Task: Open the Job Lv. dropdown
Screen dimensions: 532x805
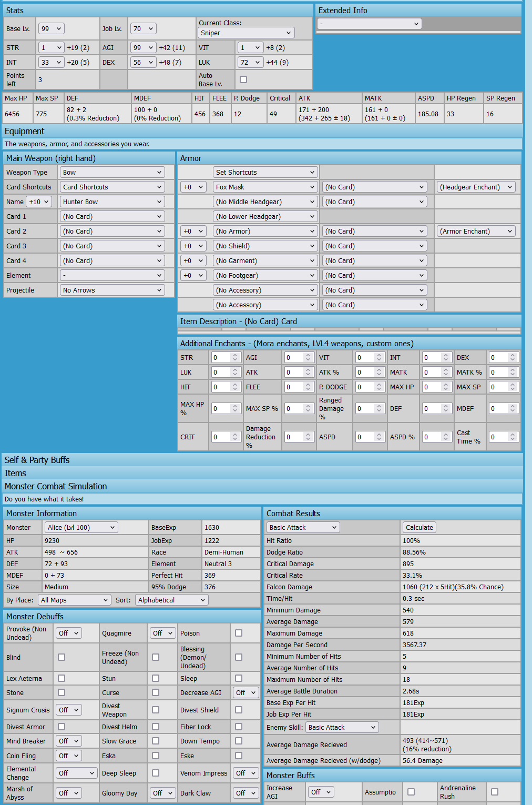Action: [143, 29]
